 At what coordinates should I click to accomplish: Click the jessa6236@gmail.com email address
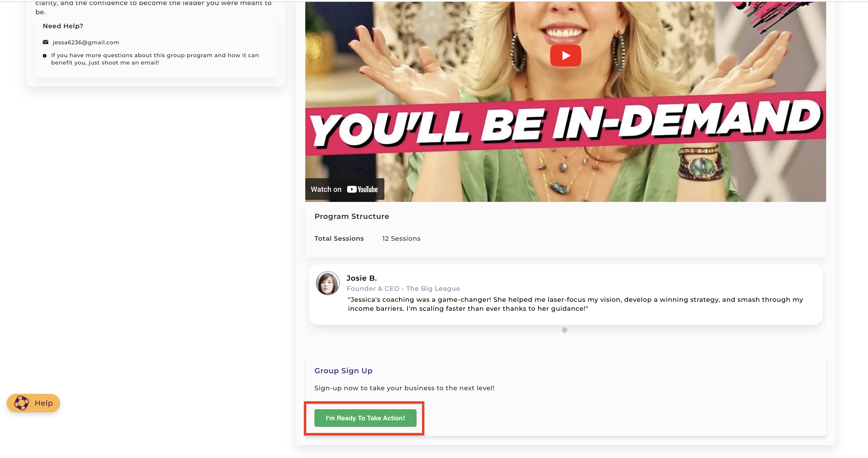coord(86,42)
